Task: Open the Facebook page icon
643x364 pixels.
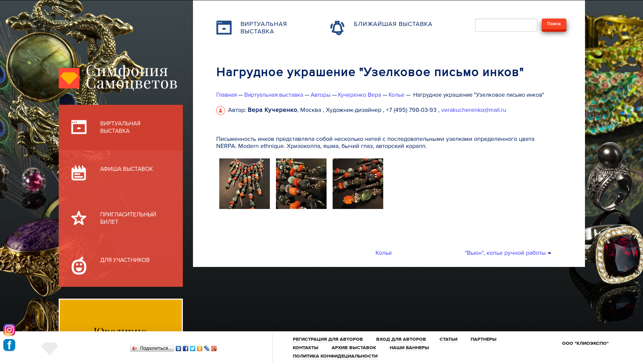Action: pyautogui.click(x=9, y=345)
